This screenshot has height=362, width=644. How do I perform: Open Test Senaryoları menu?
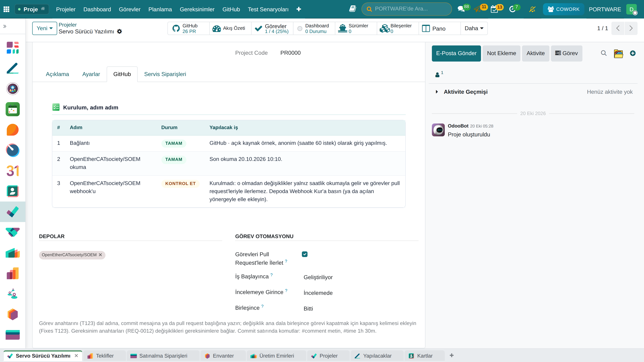click(x=268, y=9)
